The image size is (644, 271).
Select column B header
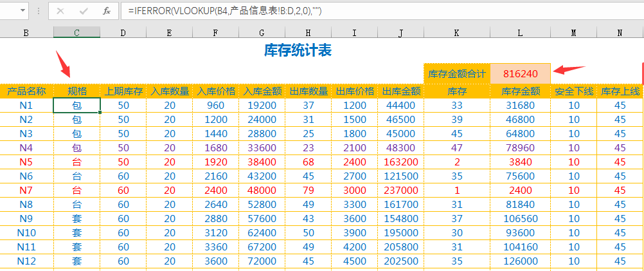point(26,32)
